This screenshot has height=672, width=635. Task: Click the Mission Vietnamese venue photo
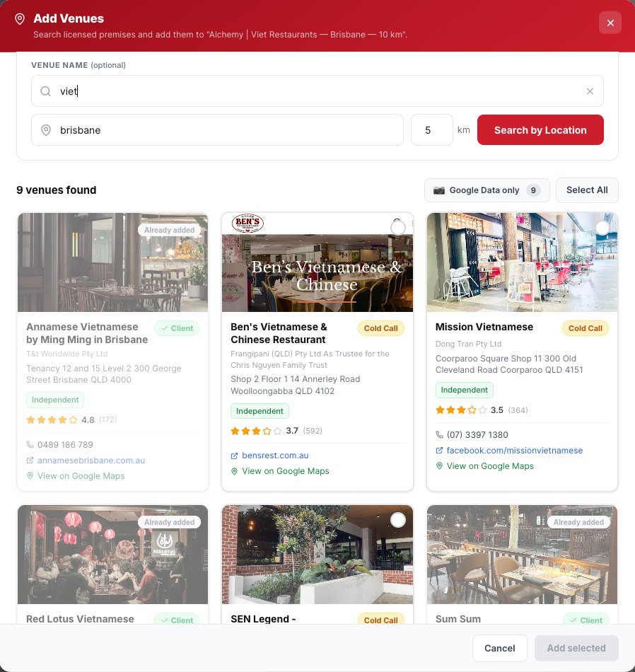pyautogui.click(x=522, y=262)
